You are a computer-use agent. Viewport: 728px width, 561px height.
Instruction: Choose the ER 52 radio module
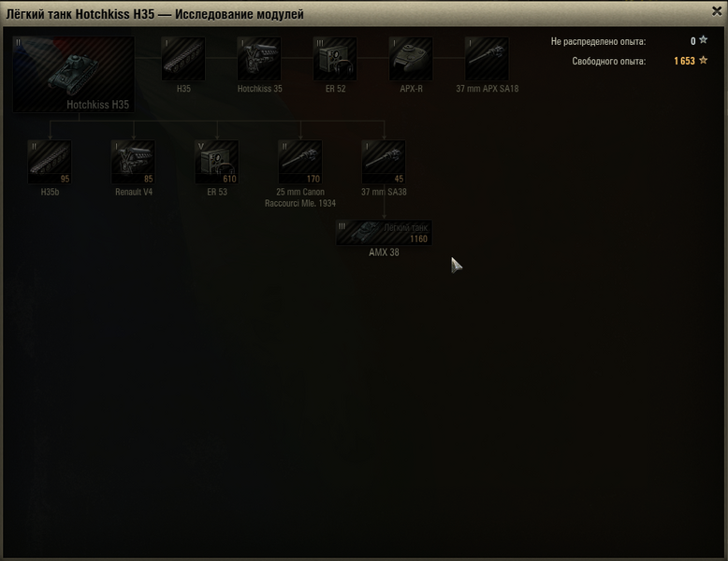tap(335, 59)
